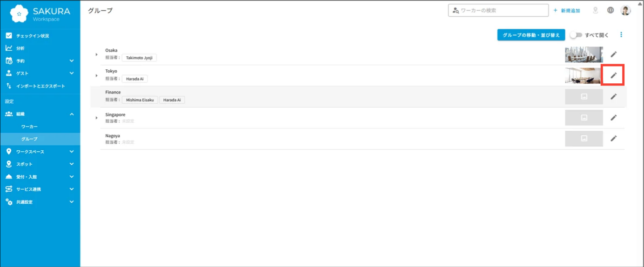
Task: Click the globe language icon
Action: click(x=610, y=10)
